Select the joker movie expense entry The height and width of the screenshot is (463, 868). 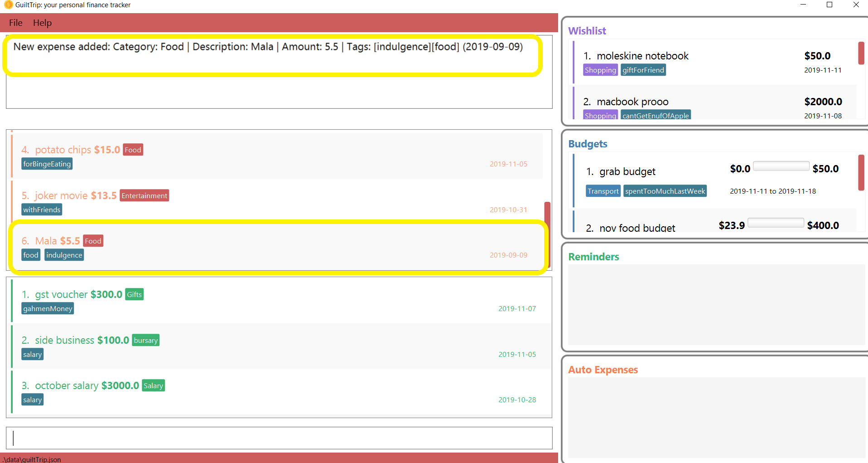click(277, 202)
